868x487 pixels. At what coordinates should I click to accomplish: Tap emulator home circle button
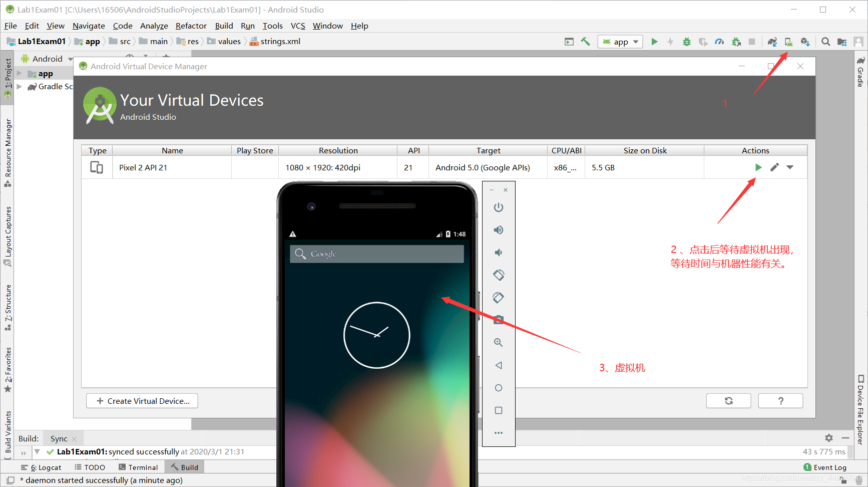coord(499,388)
